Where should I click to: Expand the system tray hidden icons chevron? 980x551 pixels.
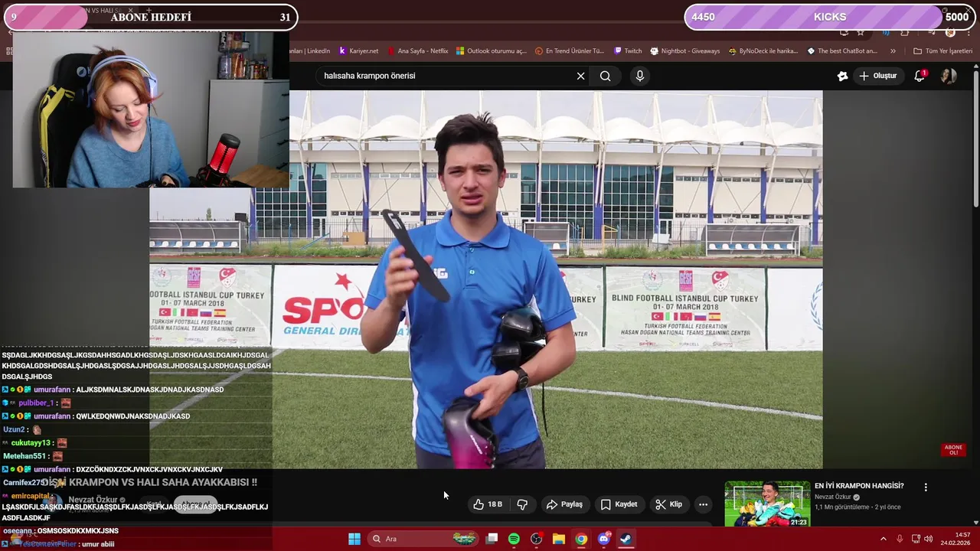(883, 539)
